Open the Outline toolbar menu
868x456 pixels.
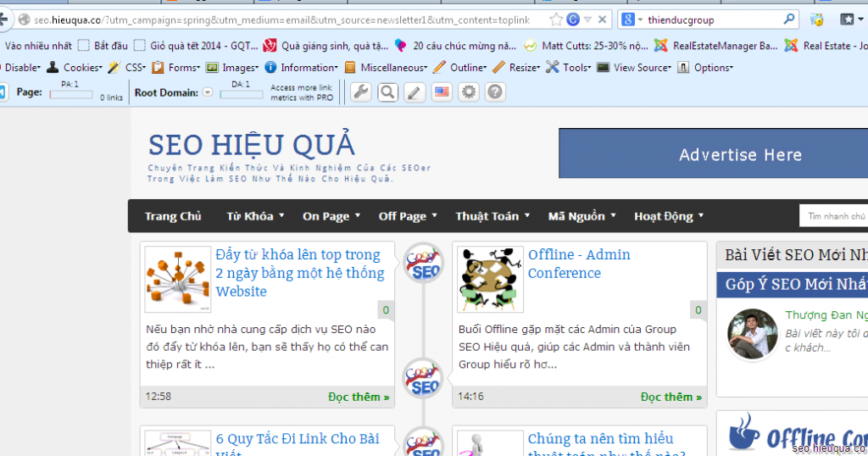click(460, 68)
